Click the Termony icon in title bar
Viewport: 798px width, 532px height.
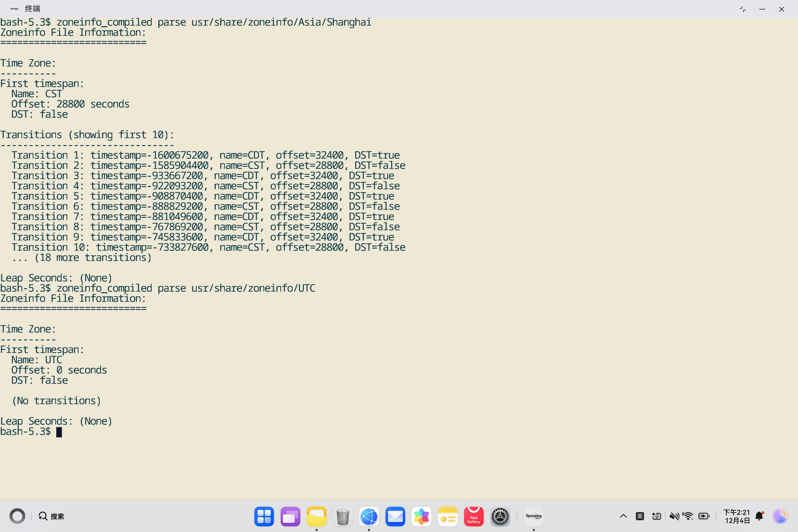tap(14, 9)
